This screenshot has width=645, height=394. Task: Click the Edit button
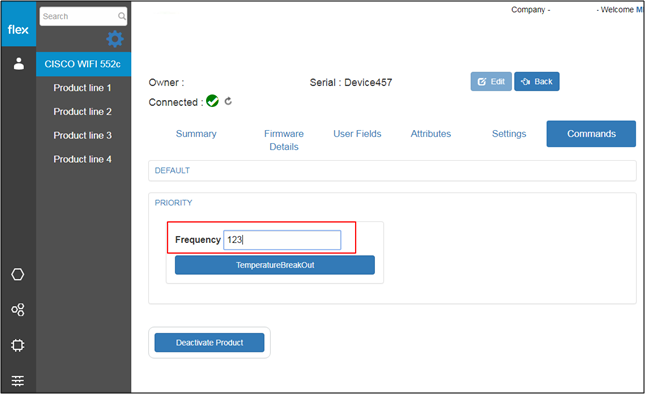point(491,81)
